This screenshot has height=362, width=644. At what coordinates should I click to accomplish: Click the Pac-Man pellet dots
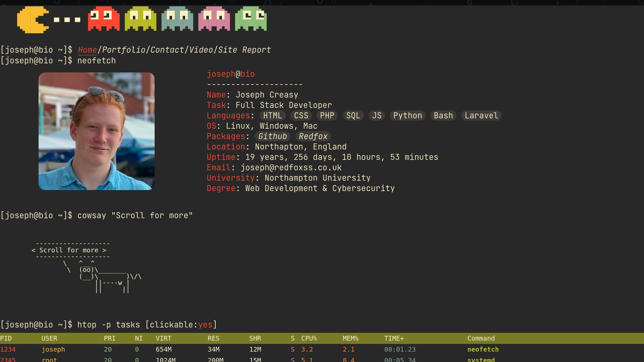[67, 20]
